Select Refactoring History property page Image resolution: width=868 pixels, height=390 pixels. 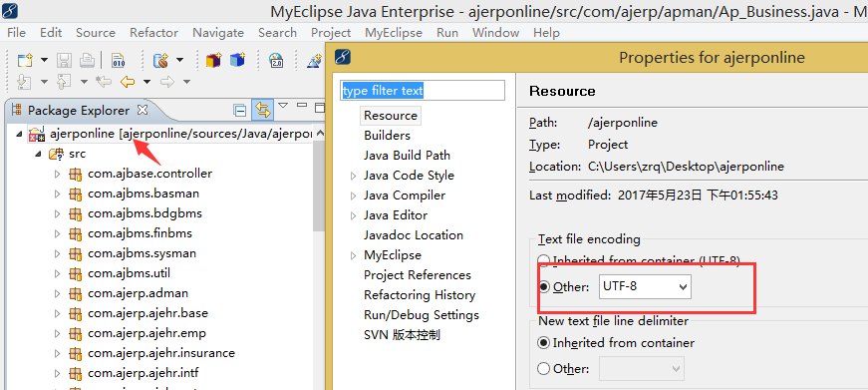click(420, 294)
